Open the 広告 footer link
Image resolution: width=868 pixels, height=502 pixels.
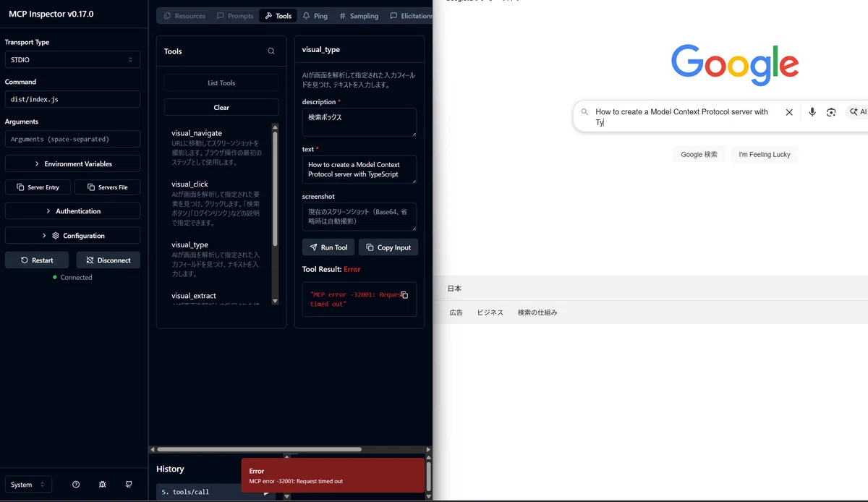click(x=456, y=312)
